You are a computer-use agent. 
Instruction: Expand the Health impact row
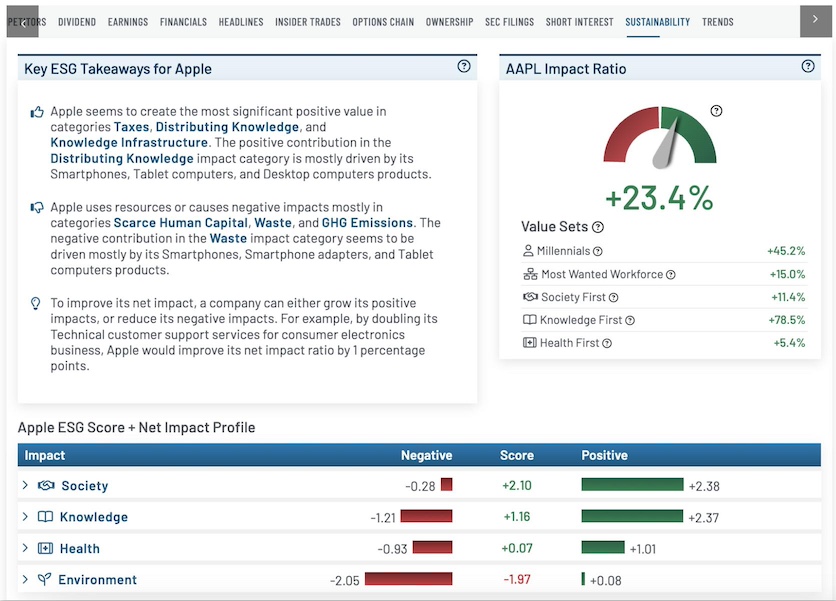point(25,548)
